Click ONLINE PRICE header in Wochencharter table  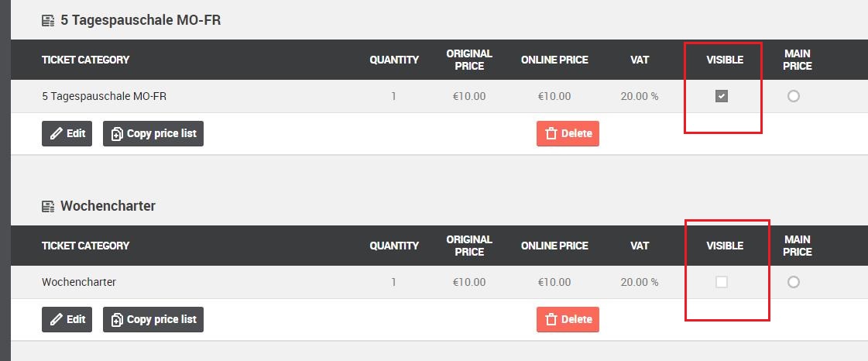pyautogui.click(x=554, y=246)
